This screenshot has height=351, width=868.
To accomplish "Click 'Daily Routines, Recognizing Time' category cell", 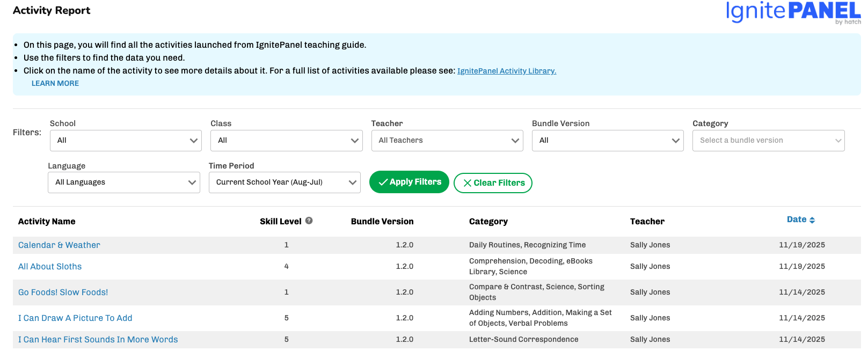I will point(528,245).
